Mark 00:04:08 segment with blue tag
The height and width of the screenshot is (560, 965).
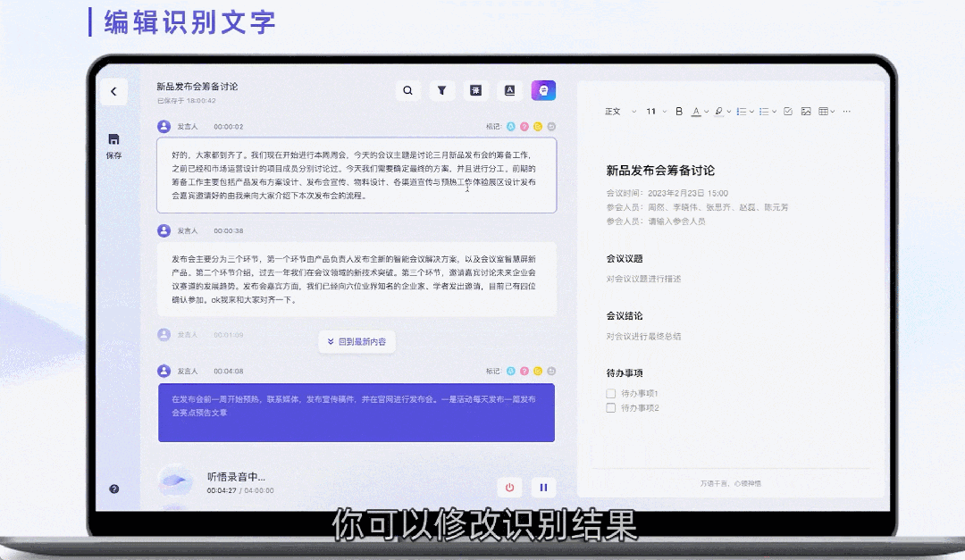point(511,371)
